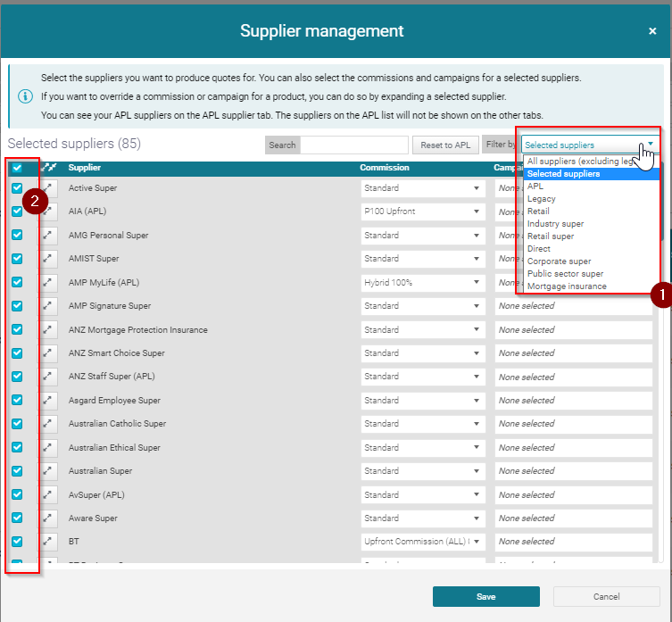Screen dimensions: 672x622
Task: Choose Corporate super filter option
Action: tap(591, 261)
